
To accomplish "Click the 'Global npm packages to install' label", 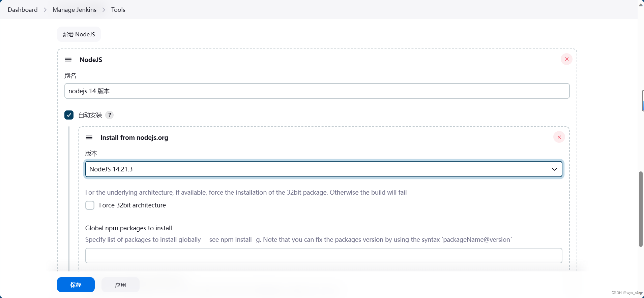I will [x=128, y=228].
